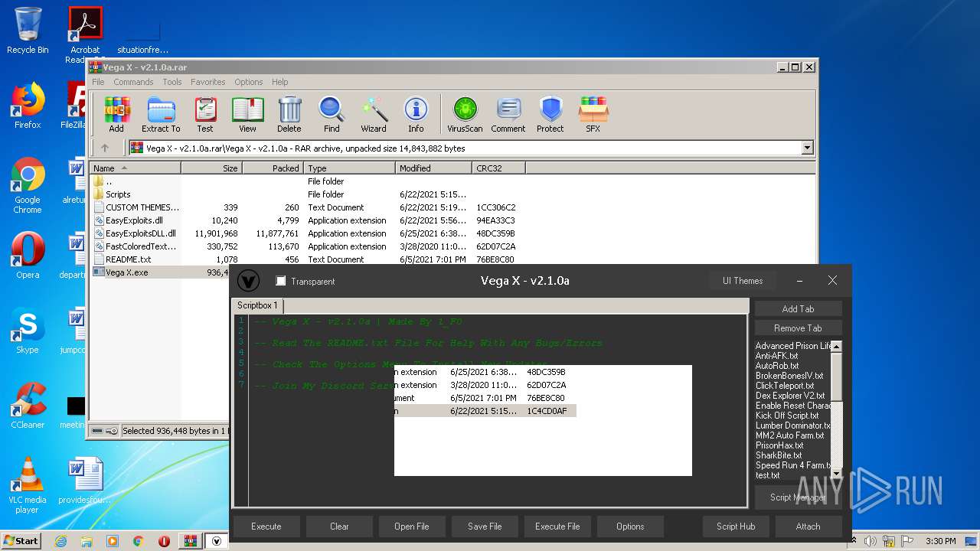
Task: Open the Start menu
Action: [x=21, y=541]
